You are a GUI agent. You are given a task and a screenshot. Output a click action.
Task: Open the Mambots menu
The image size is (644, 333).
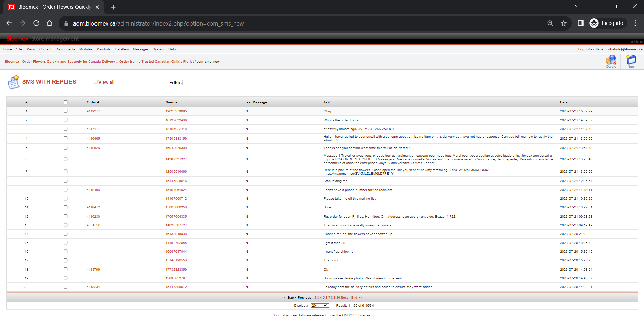(103, 49)
